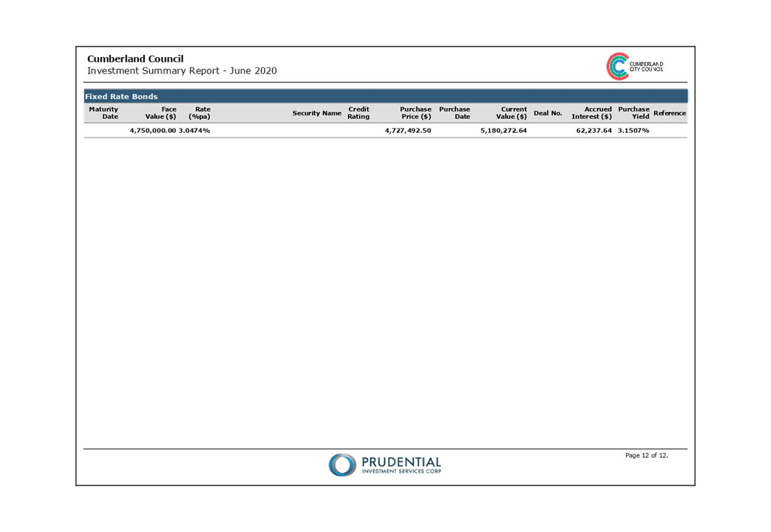Click the Current Value ($) column header

coord(512,113)
